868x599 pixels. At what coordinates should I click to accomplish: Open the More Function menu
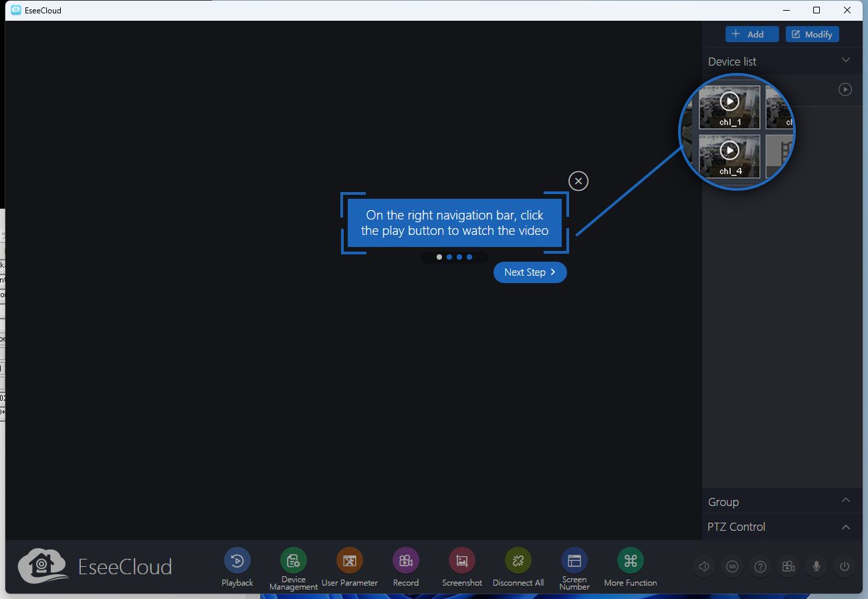630,561
